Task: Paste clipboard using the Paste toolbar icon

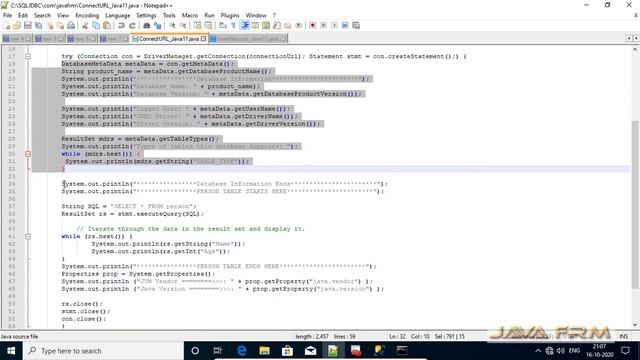Action: tap(107, 25)
